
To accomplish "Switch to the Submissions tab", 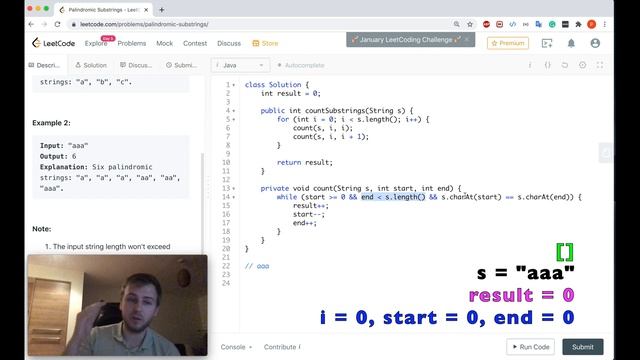I will pyautogui.click(x=181, y=65).
